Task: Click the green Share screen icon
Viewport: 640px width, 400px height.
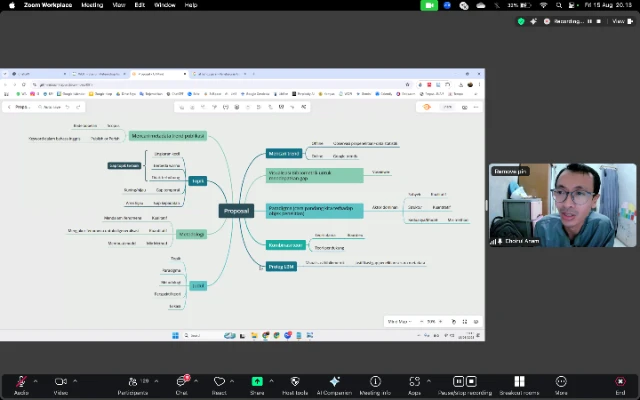Action: tap(256, 382)
